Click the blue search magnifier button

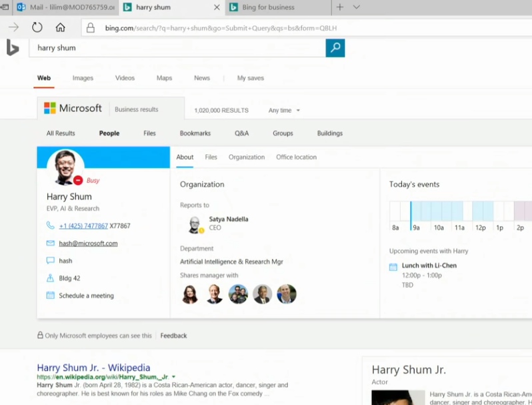click(x=335, y=47)
